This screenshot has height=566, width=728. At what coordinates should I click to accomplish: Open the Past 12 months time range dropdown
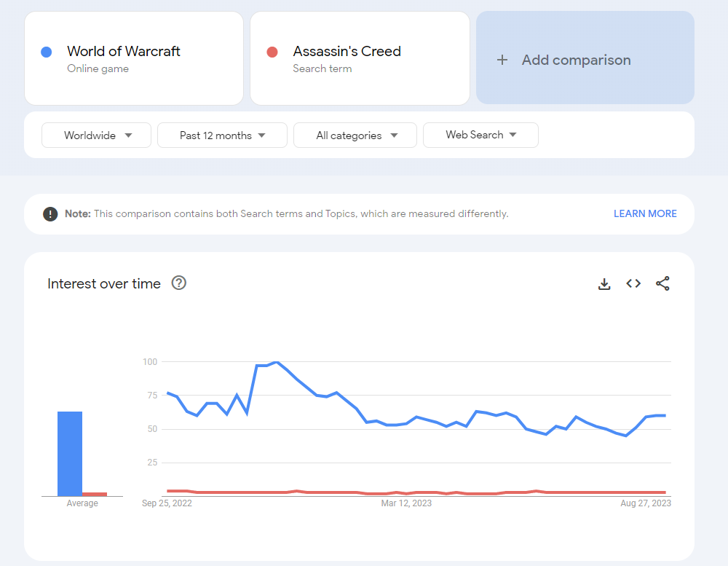tap(222, 135)
